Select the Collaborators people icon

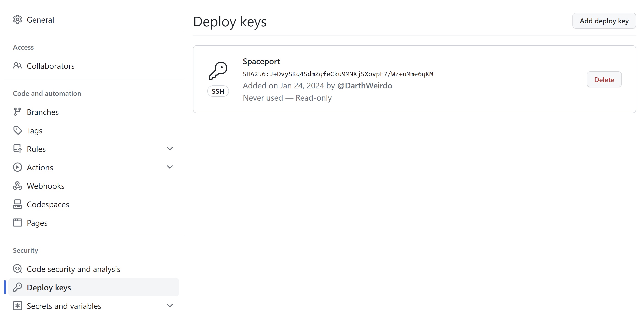(18, 66)
